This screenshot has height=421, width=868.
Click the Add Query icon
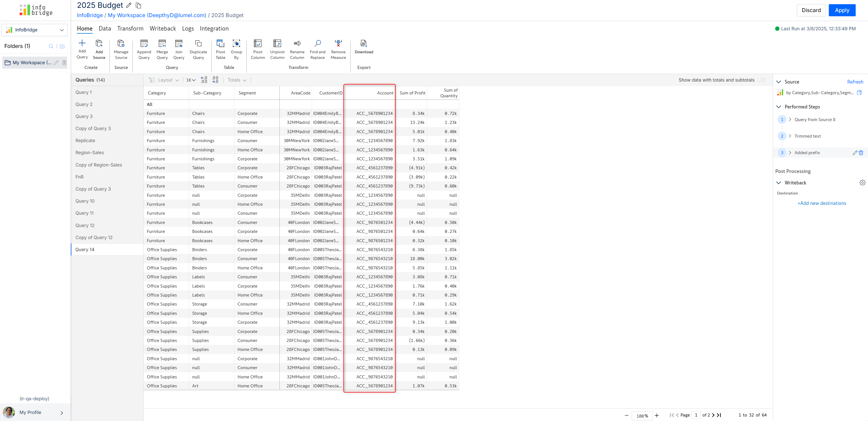82,43
